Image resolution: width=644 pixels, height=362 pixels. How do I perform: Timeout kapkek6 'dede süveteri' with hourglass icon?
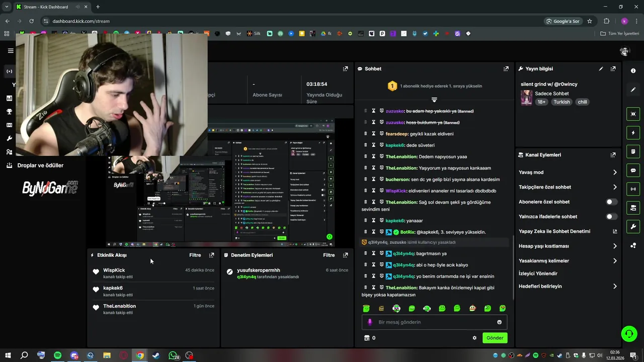pos(374,145)
